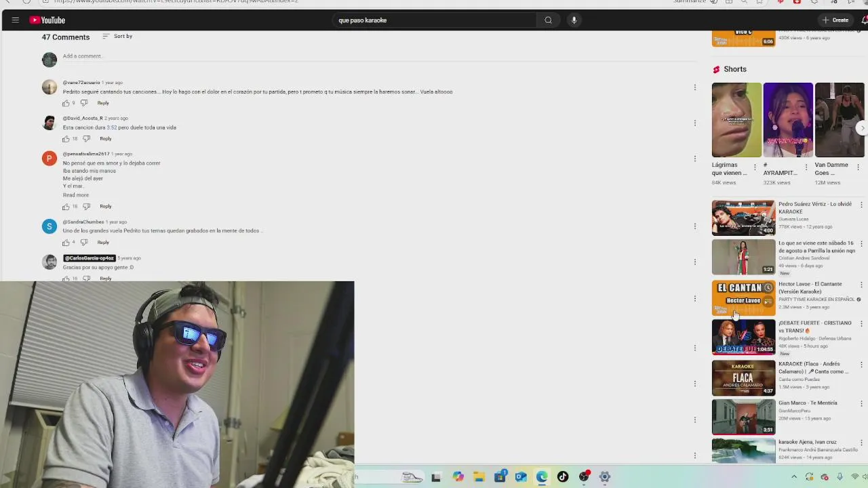Open the options menu for the CarlosGarcia comment
This screenshot has width=868, height=488.
coord(695,262)
